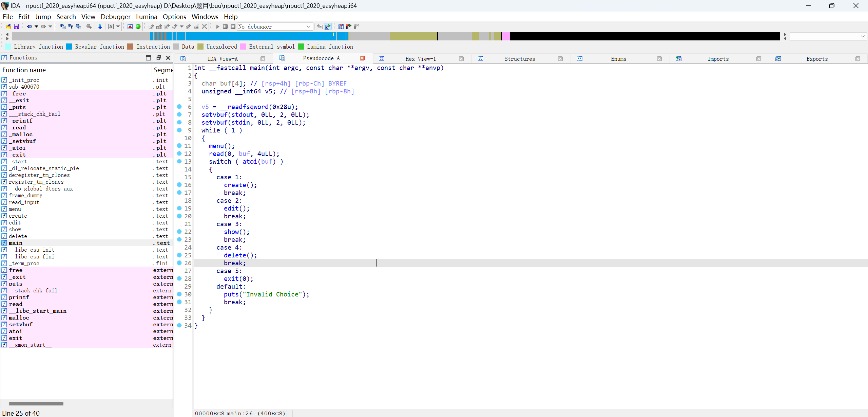The image size is (868, 417).
Task: Float the Functions panel with undock icon
Action: tap(158, 58)
